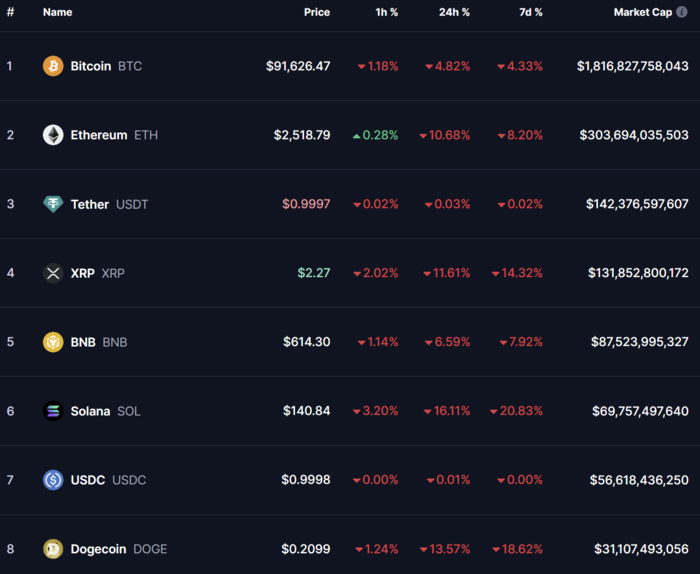Click the Solana logo icon
700x574 pixels.
[x=53, y=411]
